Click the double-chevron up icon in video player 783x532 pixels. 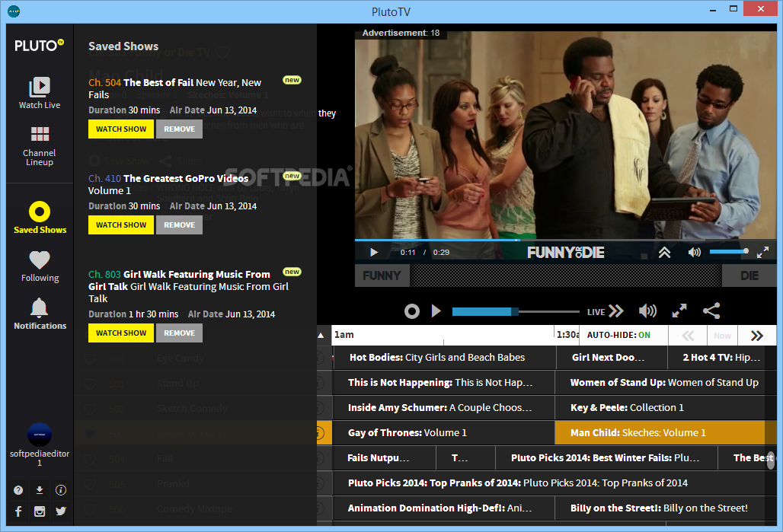click(664, 252)
